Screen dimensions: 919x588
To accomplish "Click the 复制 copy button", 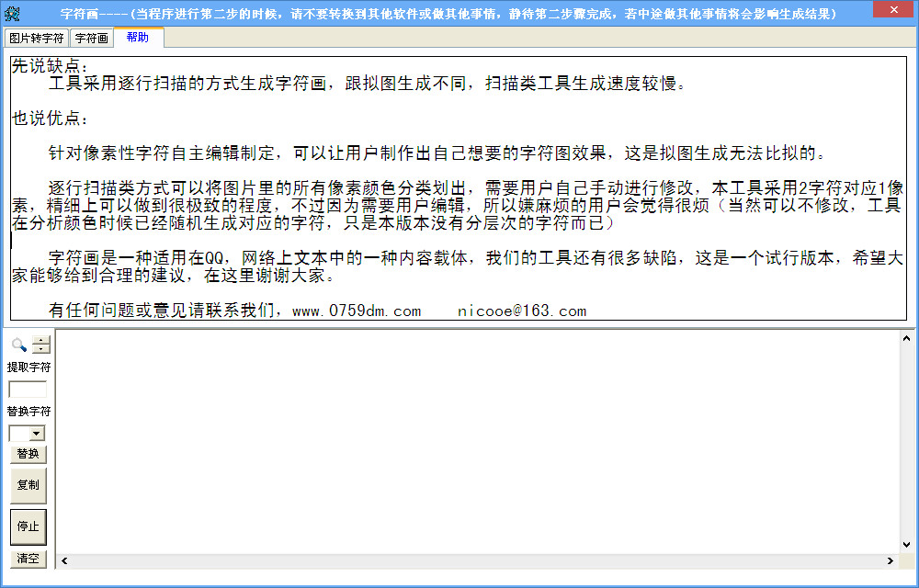I will click(x=27, y=485).
